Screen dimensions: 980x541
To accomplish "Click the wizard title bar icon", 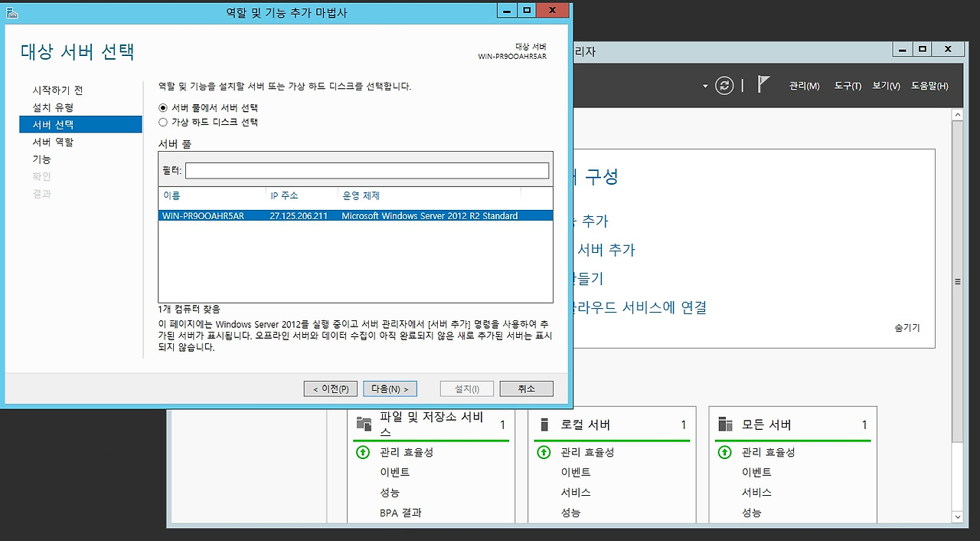I will pos(10,11).
